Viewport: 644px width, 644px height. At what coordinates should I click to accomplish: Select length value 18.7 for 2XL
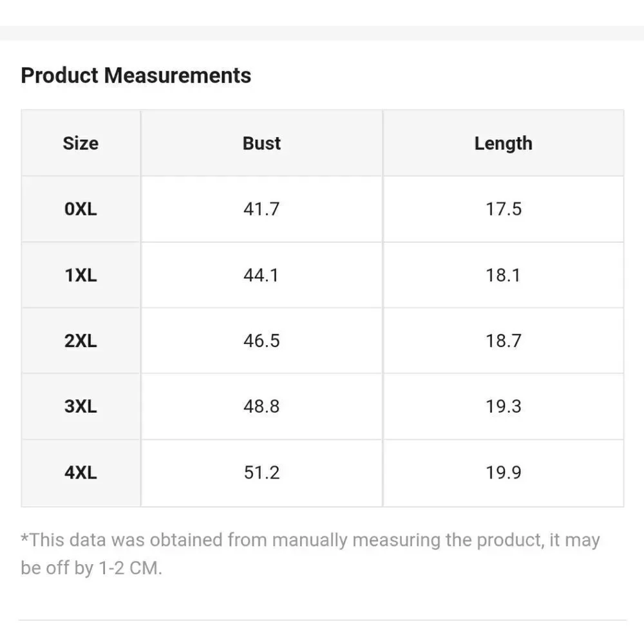503,341
